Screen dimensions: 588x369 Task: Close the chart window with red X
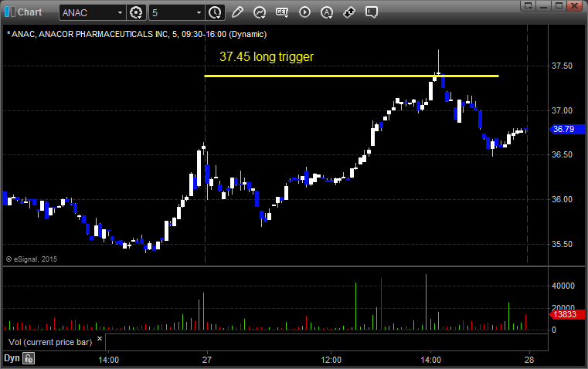pyautogui.click(x=574, y=5)
